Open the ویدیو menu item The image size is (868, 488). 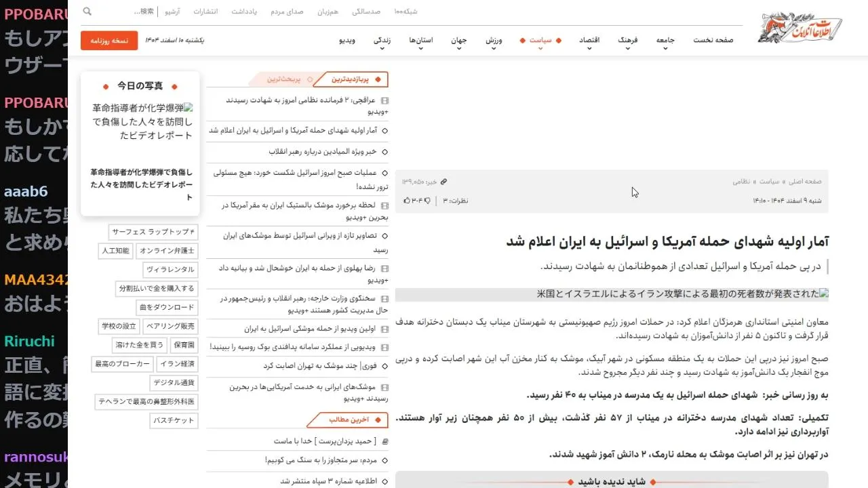347,40
